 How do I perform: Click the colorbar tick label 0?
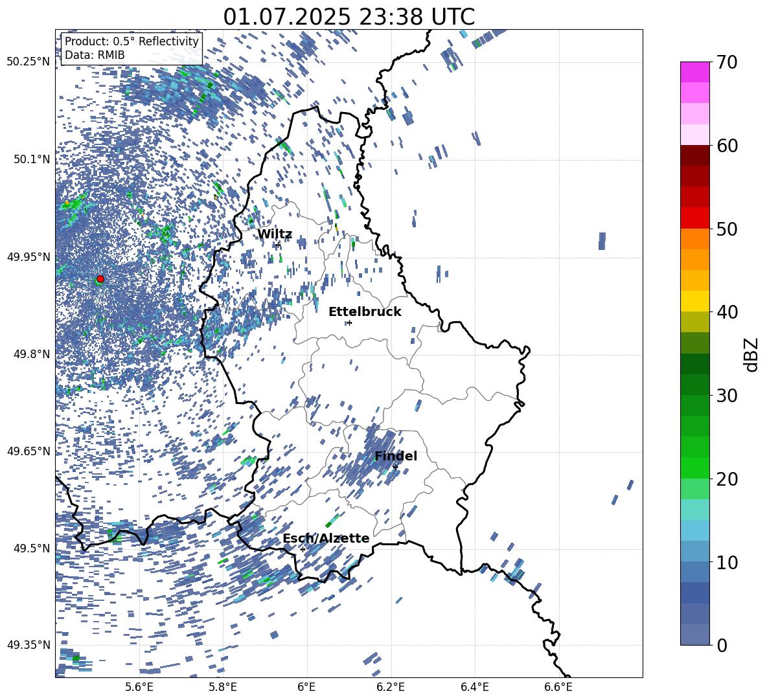click(722, 646)
